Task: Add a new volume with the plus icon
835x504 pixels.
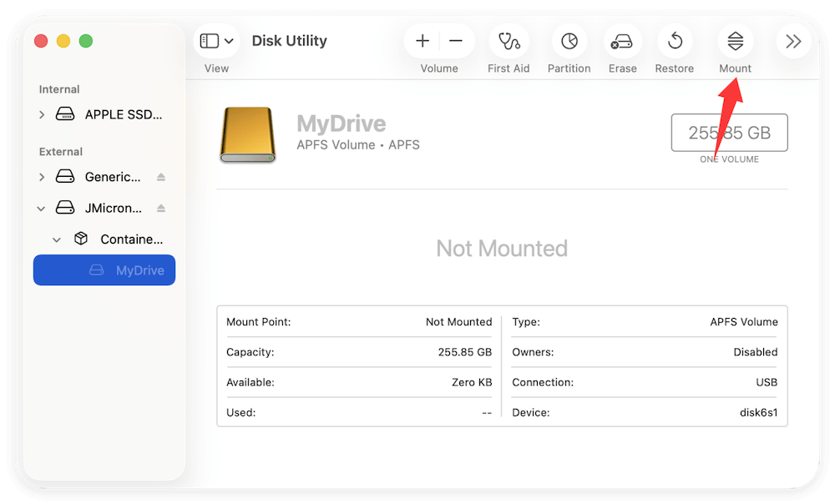Action: tap(422, 40)
